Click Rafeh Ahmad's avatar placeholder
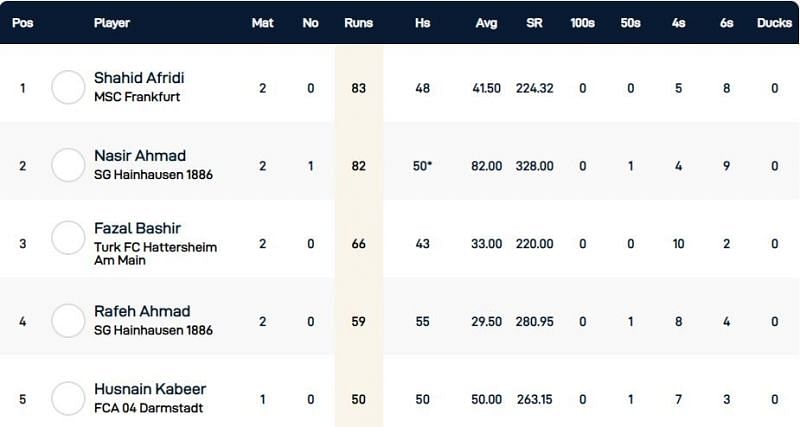 click(x=68, y=320)
